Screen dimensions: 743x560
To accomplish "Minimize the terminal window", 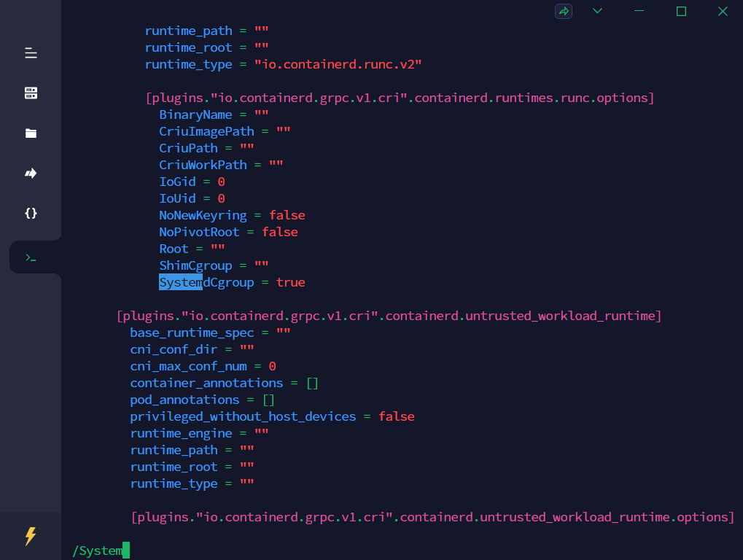I will (639, 11).
